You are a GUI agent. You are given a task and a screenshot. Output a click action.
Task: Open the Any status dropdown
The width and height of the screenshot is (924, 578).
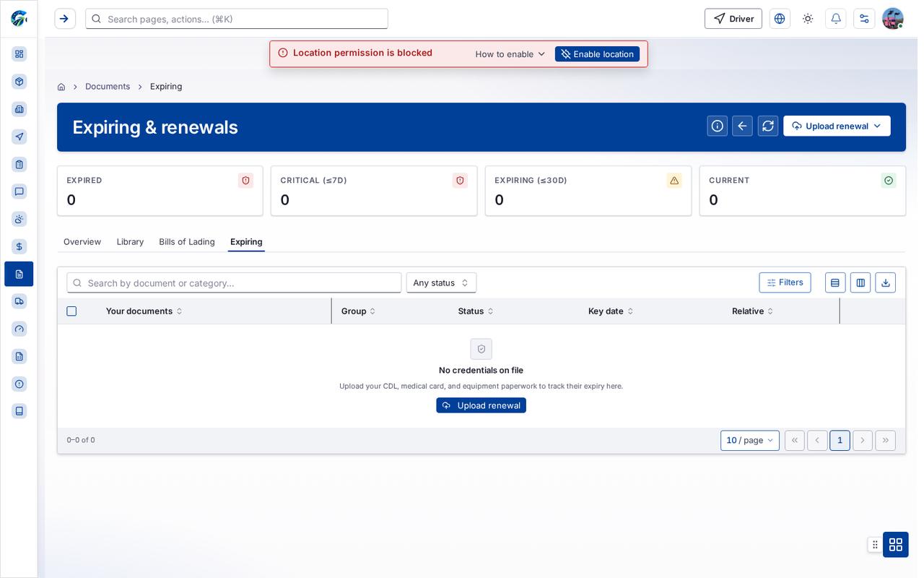(x=441, y=282)
